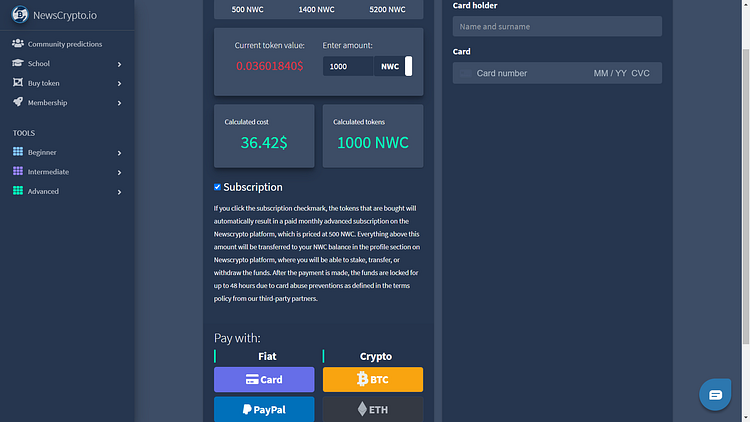This screenshot has height=422, width=750.
Task: Expand the Beginner tools chevron
Action: tap(119, 153)
